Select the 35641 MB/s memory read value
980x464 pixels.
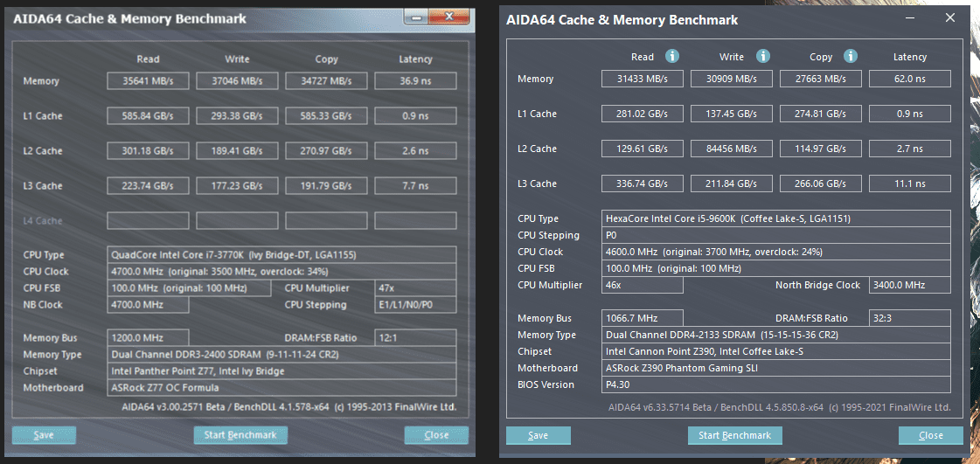pos(148,81)
